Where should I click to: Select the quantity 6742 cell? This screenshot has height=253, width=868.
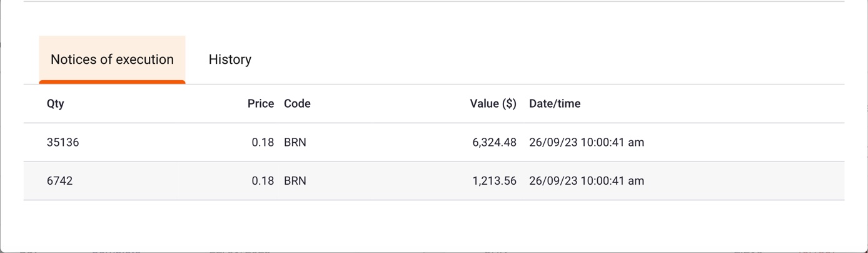pos(60,181)
